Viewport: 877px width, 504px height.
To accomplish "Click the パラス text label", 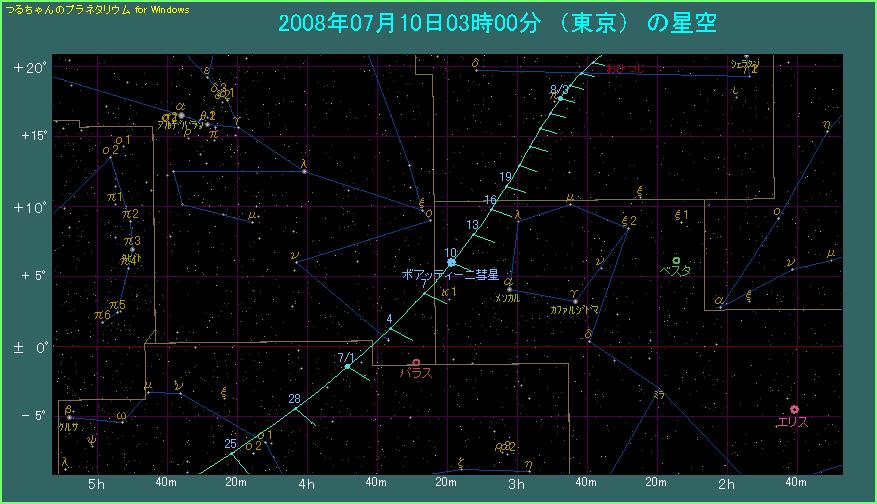I will tap(415, 373).
